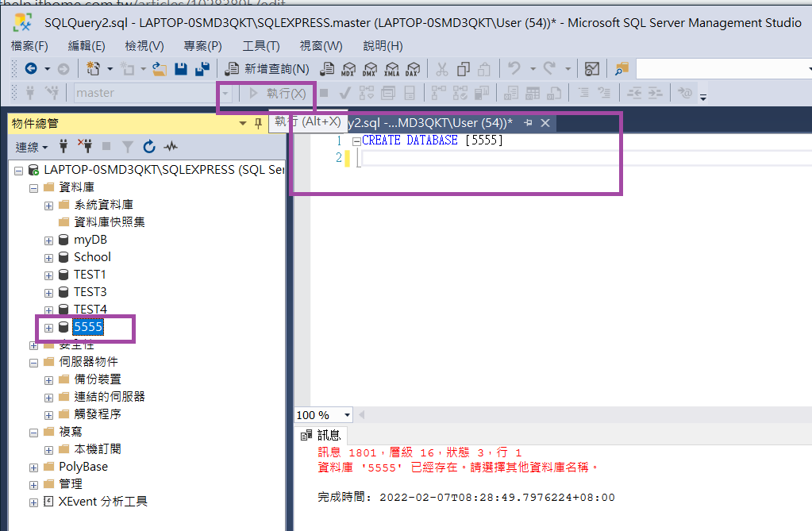Viewport: 812px width, 531px height.
Task: Click the Stop query square icon
Action: tap(324, 93)
